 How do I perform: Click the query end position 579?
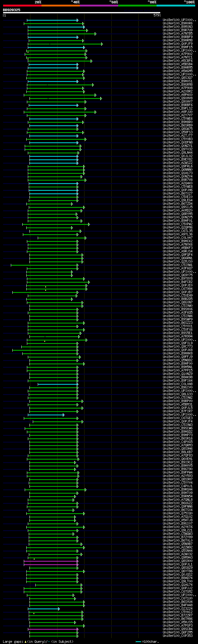156,15
